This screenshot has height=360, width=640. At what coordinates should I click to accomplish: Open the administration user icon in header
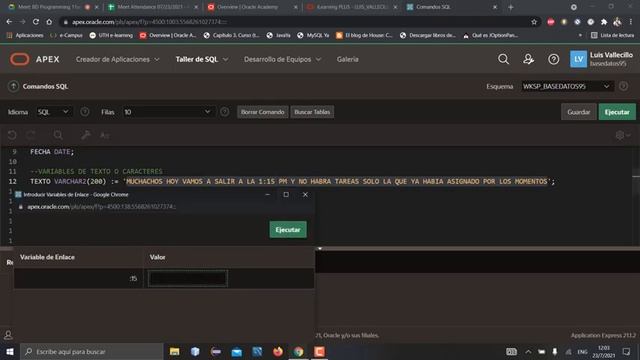coord(529,59)
